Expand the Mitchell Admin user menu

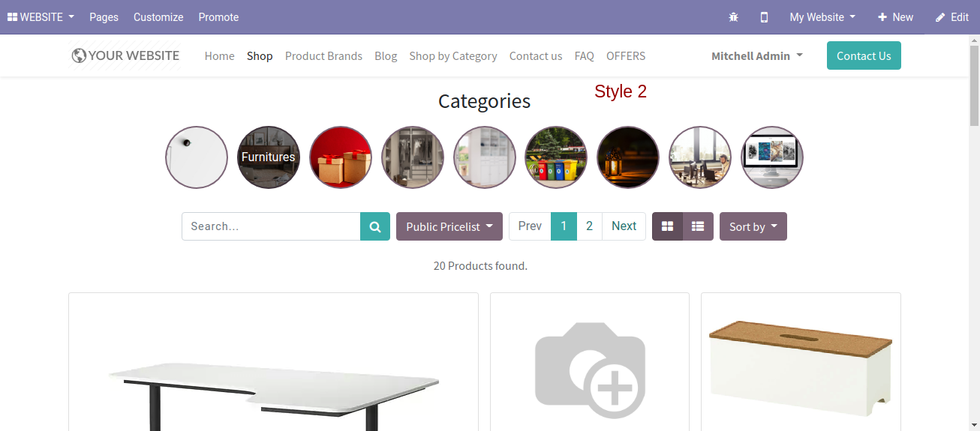click(x=757, y=55)
